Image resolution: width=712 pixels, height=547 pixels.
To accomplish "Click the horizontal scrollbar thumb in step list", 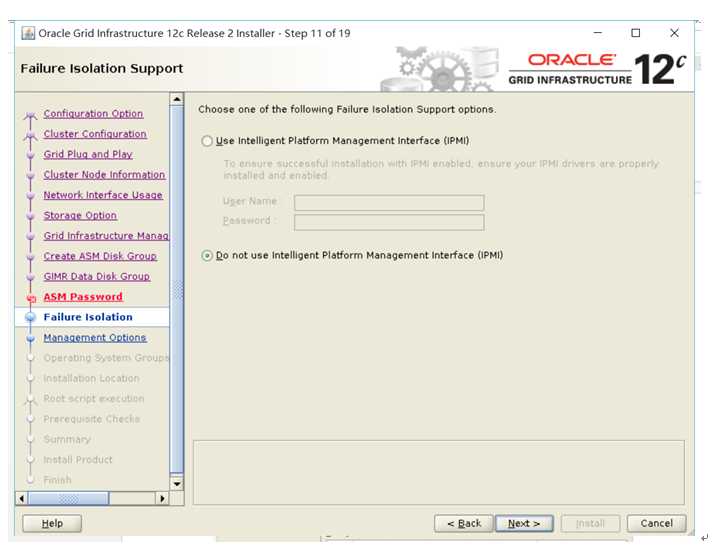I will coord(69,498).
